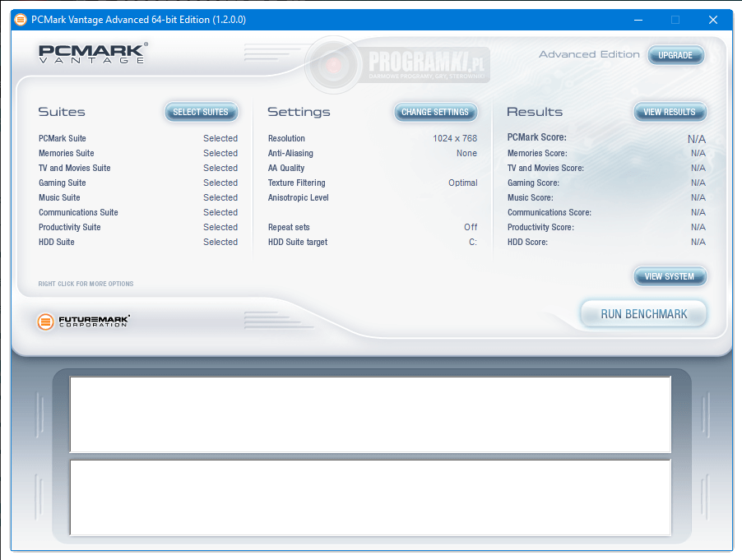This screenshot has width=742, height=560.
Task: Click the PCMark Vantage logo
Action: coord(93,53)
